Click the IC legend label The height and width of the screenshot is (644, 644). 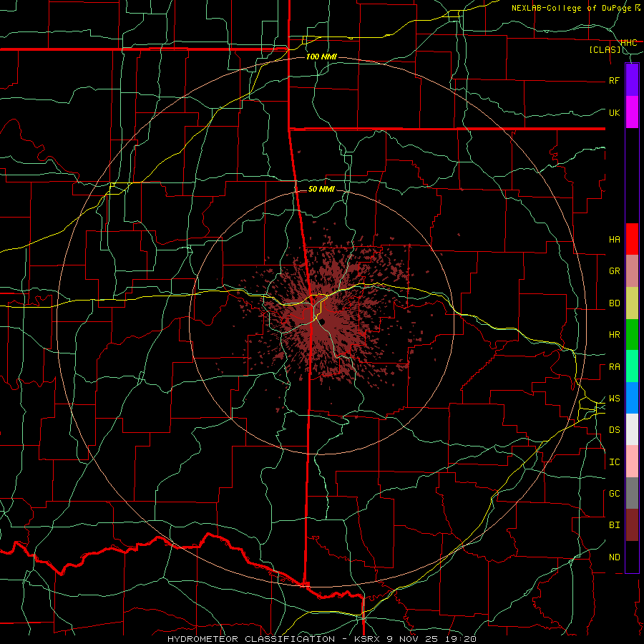614,462
